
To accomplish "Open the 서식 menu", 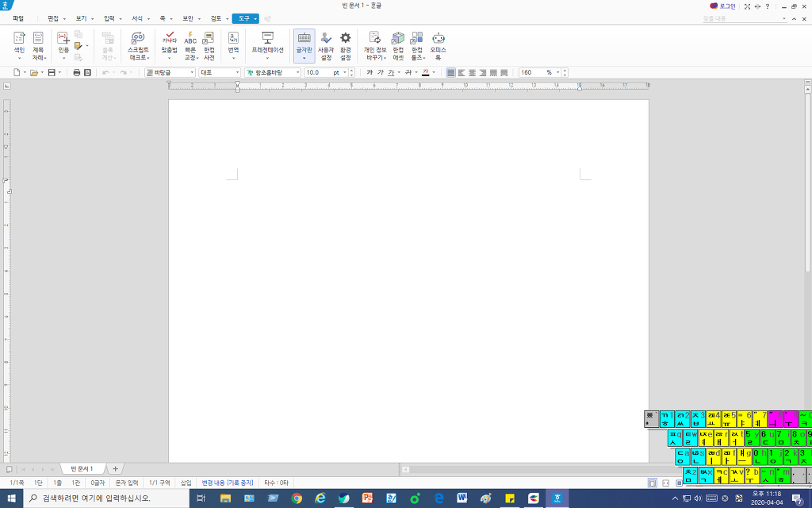I will [x=137, y=17].
